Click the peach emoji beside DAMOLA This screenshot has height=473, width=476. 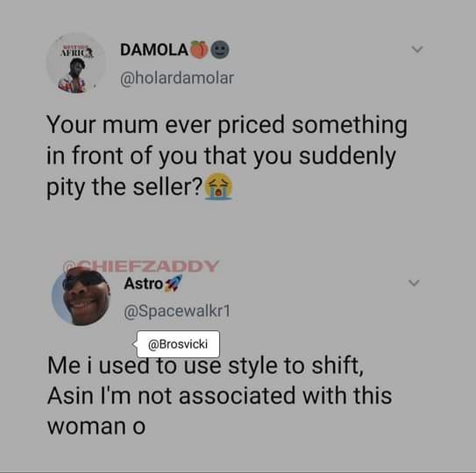coord(198,49)
